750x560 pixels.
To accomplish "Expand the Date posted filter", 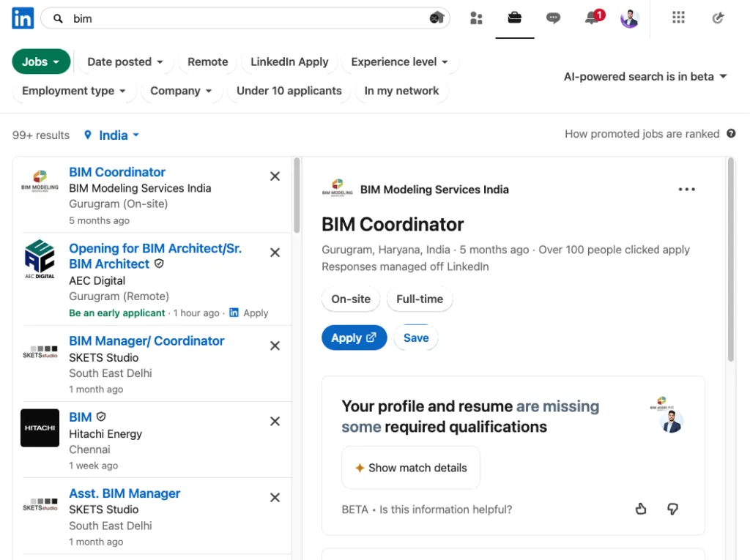I will pos(125,61).
